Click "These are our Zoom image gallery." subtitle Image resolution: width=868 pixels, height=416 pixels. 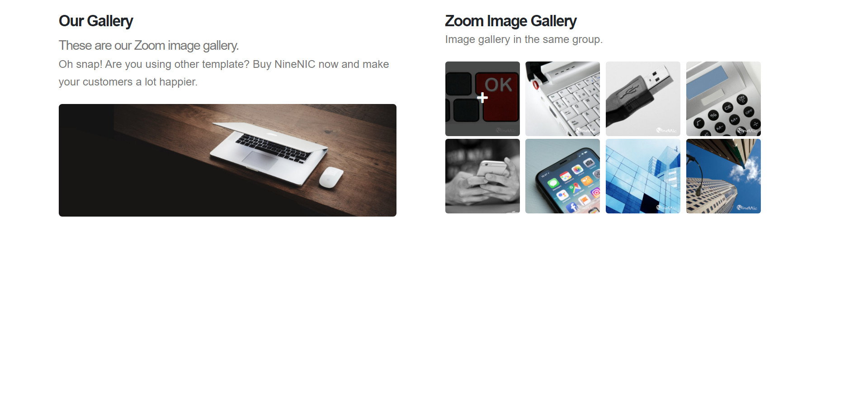(149, 46)
